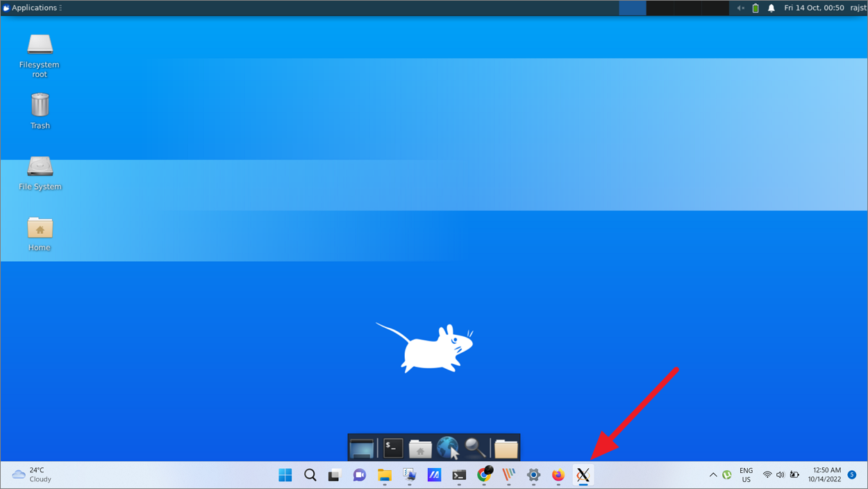Switch to the last Xfce workspace

[715, 8]
